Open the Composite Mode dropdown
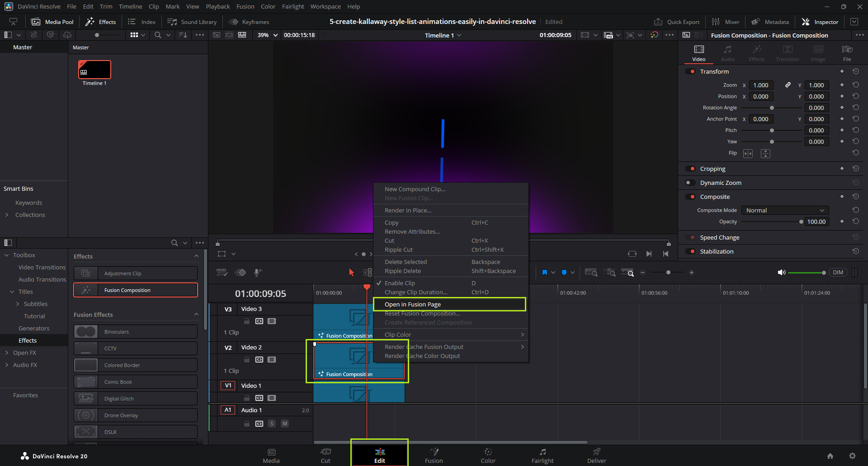The image size is (868, 466). point(785,210)
